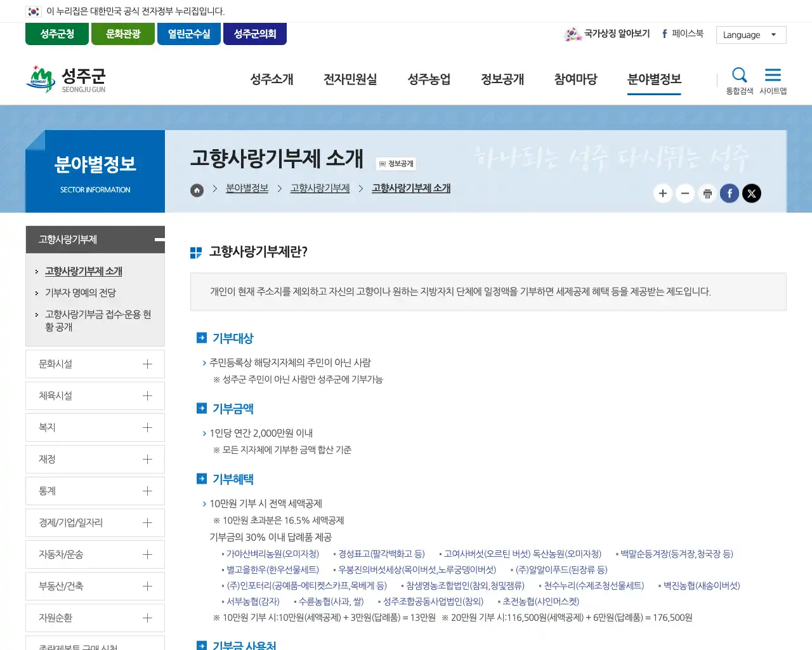Switch to the 성주군의회 site tab
This screenshot has width=812, height=650.
click(x=255, y=34)
